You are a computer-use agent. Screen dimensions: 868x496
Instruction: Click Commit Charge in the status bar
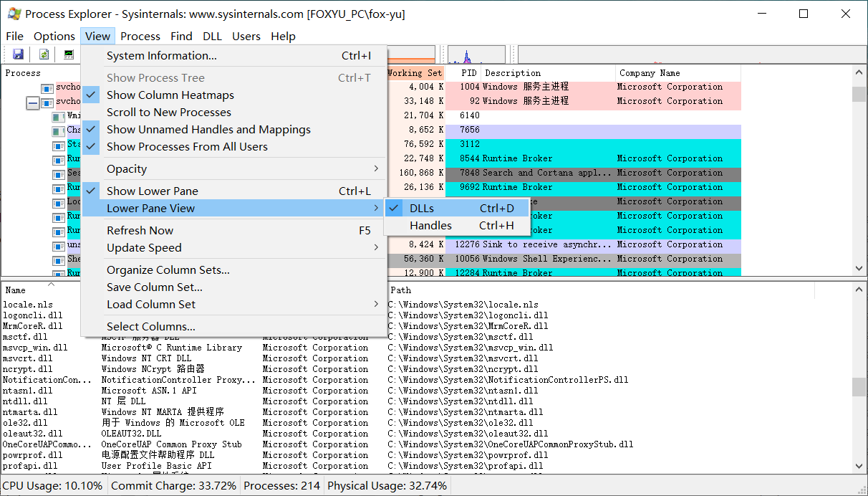pos(174,485)
